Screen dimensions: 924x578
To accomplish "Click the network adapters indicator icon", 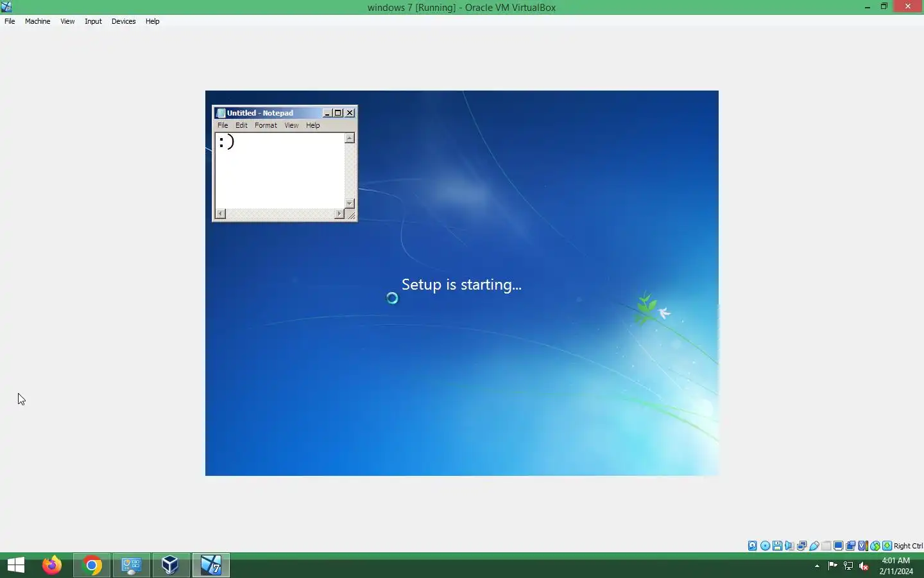I will (x=801, y=546).
